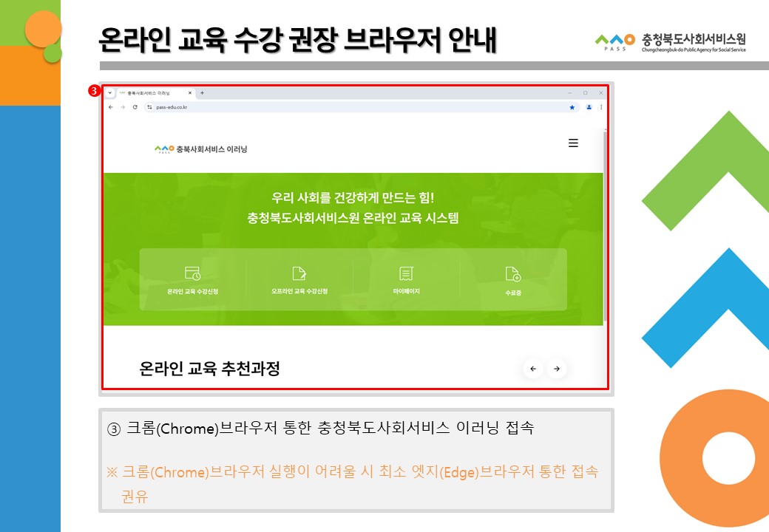Viewport: 769px width, 532px height.
Task: Open site information icon beside the URL
Action: [149, 107]
